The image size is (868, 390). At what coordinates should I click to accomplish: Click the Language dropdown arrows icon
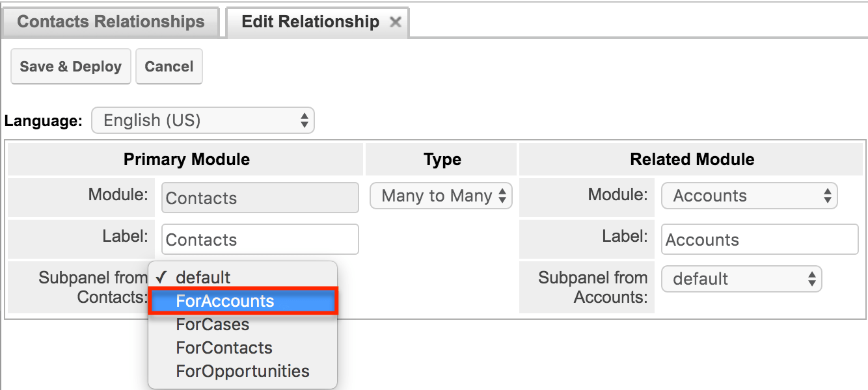[304, 120]
